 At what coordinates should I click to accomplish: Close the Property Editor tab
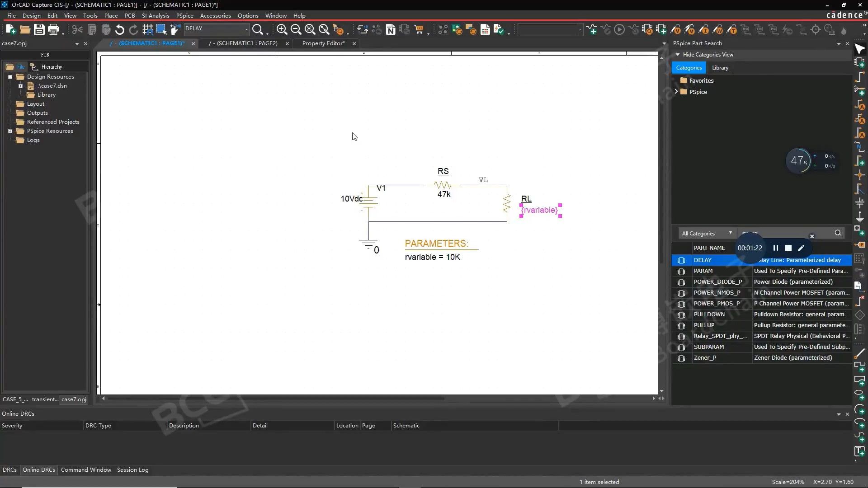[x=354, y=44]
